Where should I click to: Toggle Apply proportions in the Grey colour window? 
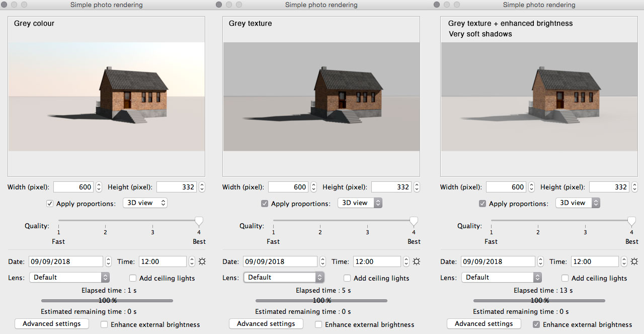coord(50,204)
